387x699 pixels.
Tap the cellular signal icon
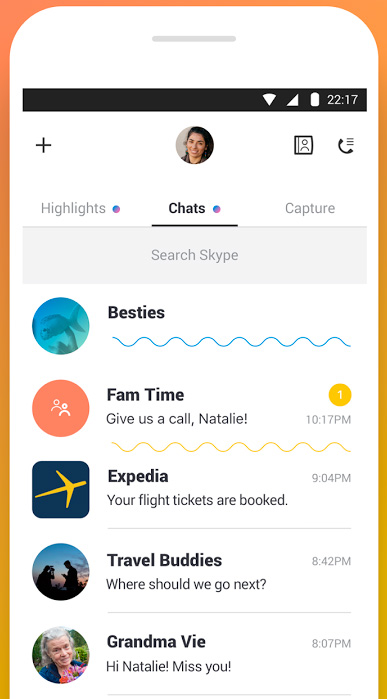point(292,100)
